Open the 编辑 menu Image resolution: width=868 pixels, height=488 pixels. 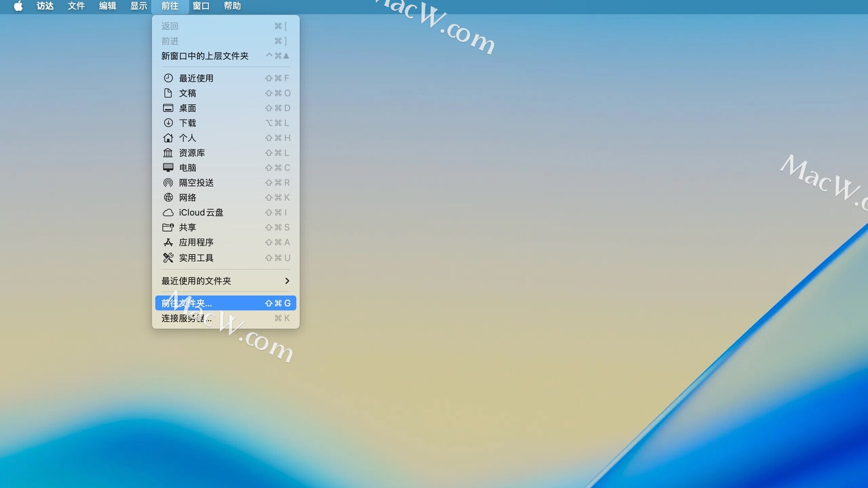click(x=108, y=6)
